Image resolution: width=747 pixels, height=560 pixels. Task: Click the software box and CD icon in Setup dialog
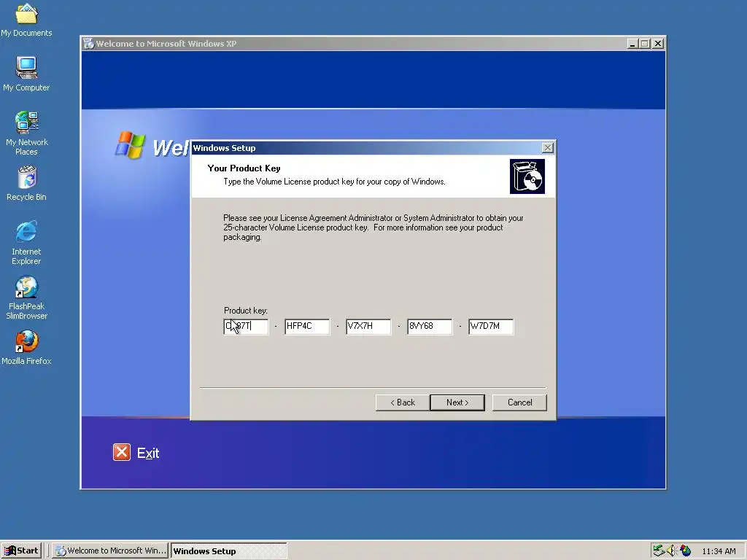coord(527,176)
